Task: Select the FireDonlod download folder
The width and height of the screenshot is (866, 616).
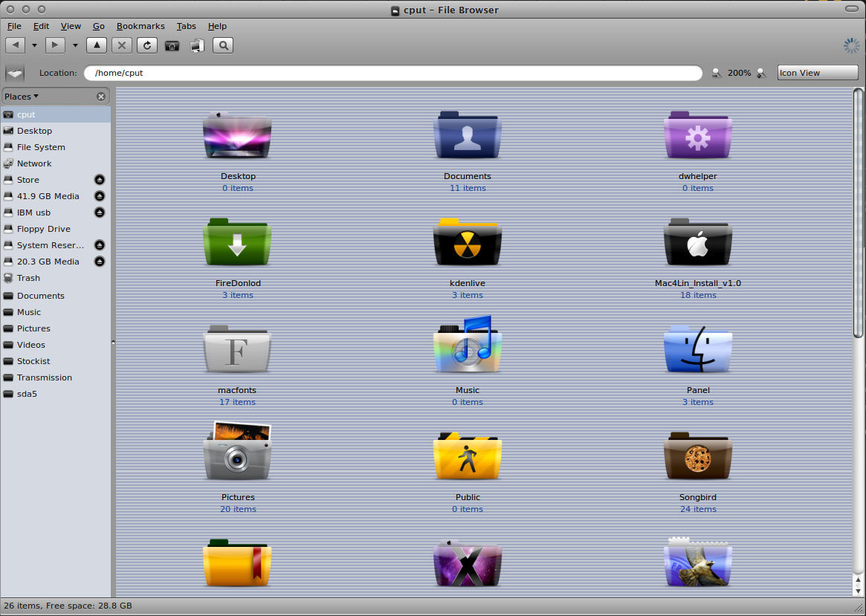Action: tap(237, 241)
